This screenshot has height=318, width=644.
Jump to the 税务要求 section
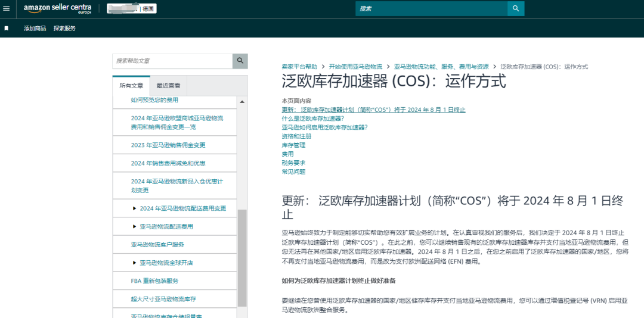(x=293, y=163)
